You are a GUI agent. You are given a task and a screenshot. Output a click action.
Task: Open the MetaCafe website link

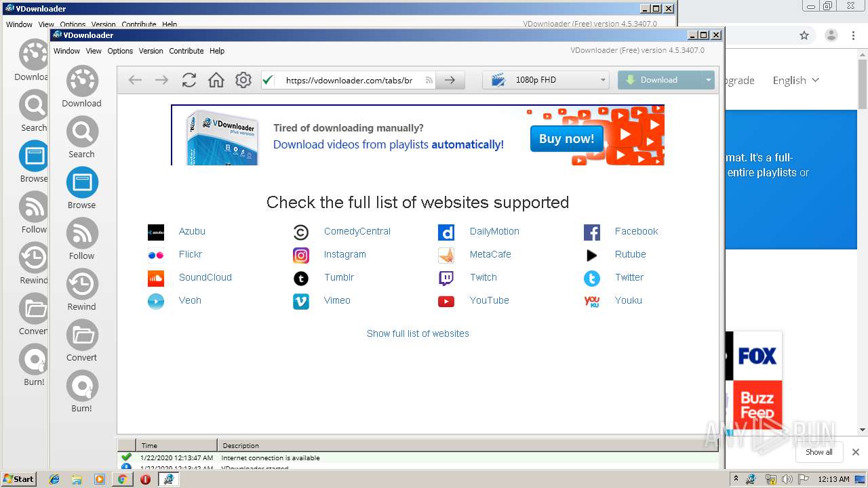tap(490, 255)
